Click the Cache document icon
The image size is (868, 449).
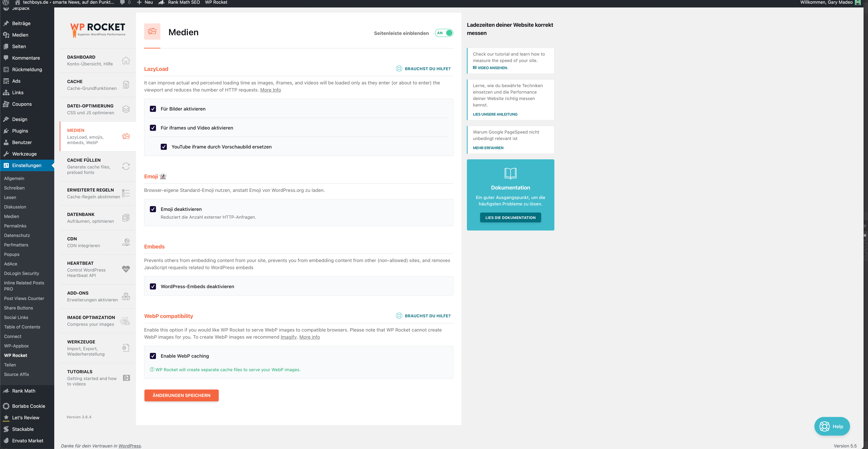click(x=126, y=85)
